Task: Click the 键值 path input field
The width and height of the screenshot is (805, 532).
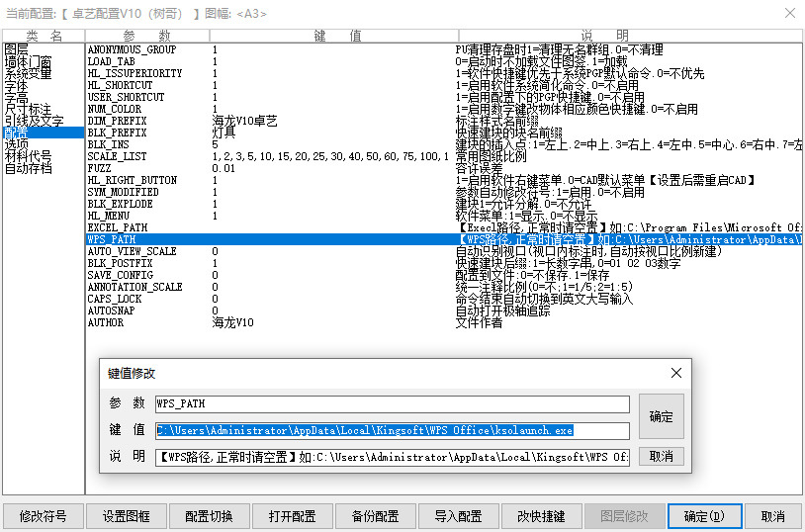Action: point(392,430)
